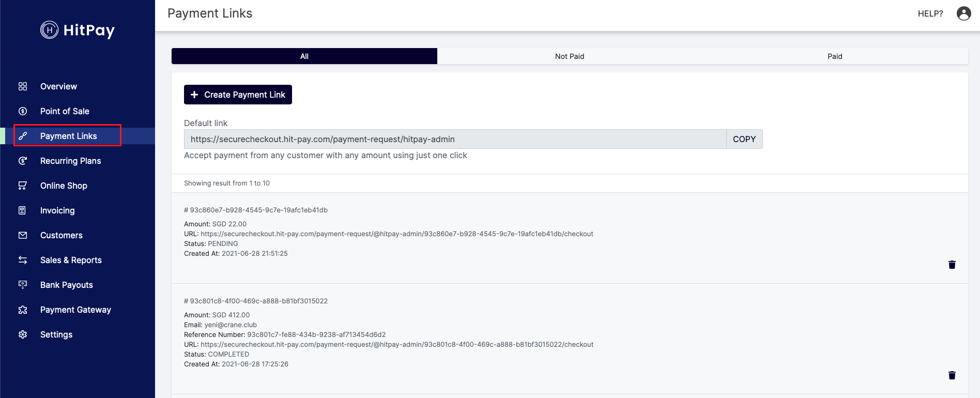Click Amount SGD 412.00 text
Screen dimensions: 980x398
(x=217, y=315)
